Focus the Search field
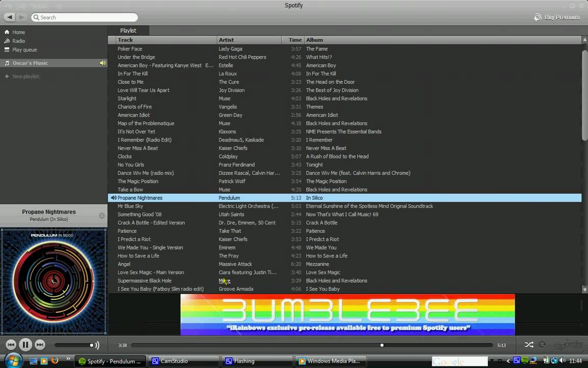The height and width of the screenshot is (368, 588). click(x=85, y=17)
